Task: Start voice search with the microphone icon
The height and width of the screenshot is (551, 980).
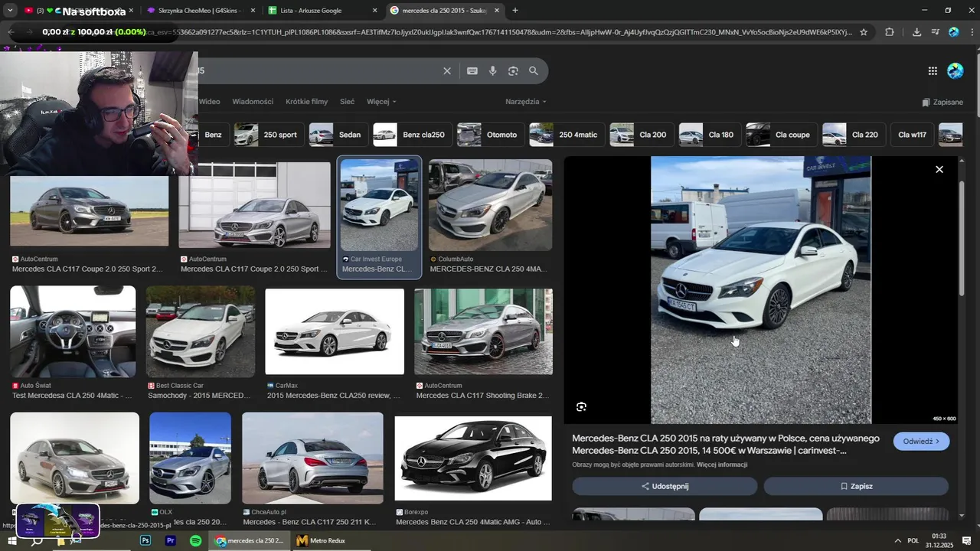Action: pos(492,71)
